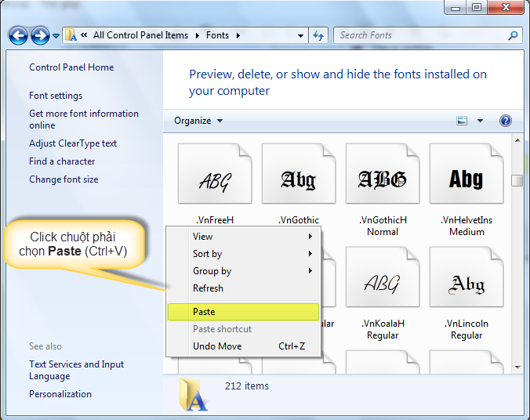Open the Organize dropdown menu

[x=198, y=121]
